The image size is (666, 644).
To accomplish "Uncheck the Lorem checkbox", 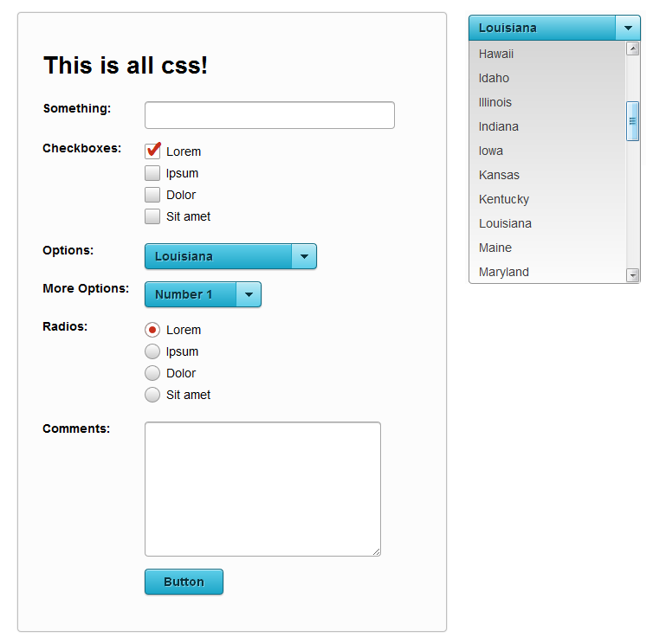I will 153,151.
